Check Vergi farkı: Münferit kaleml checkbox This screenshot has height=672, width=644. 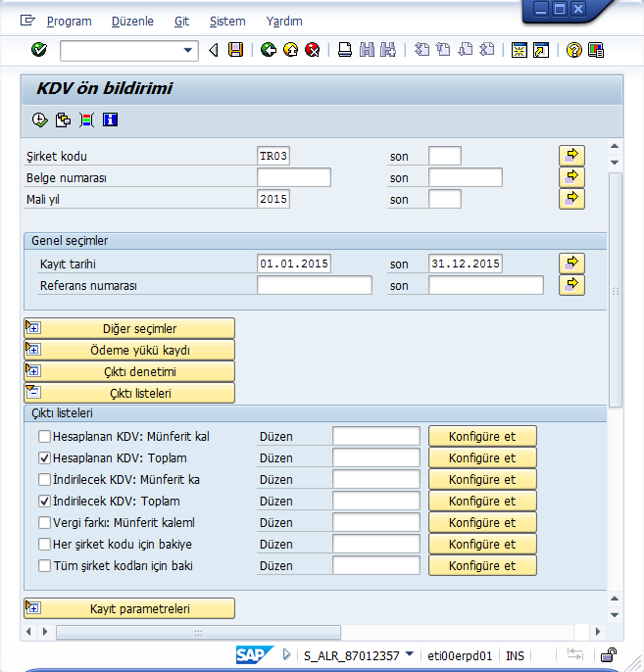44,522
